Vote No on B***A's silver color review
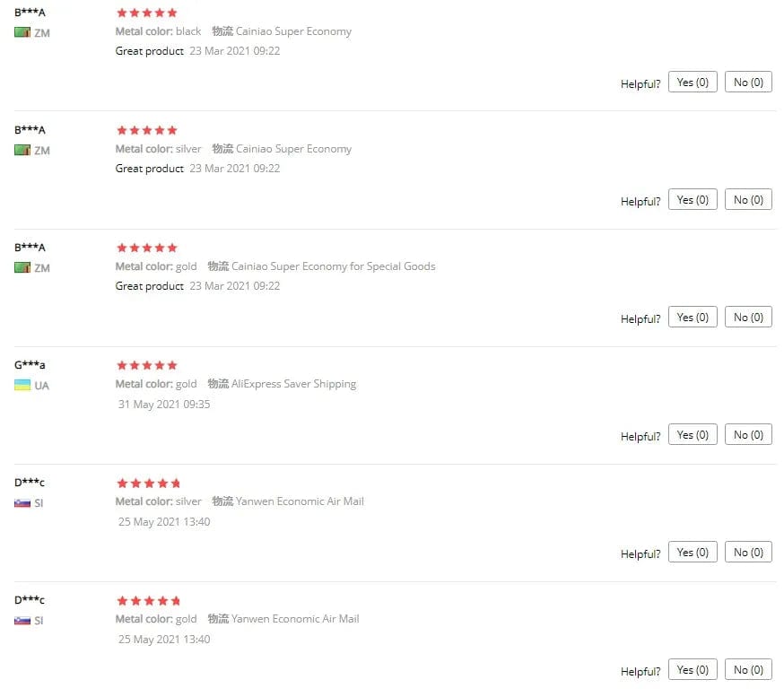 click(x=748, y=200)
